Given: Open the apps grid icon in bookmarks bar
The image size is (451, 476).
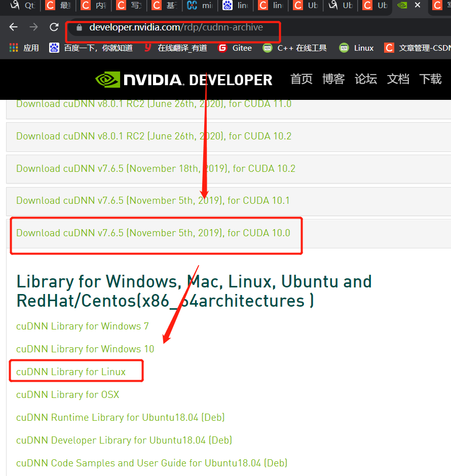Looking at the screenshot, I should click(x=14, y=48).
